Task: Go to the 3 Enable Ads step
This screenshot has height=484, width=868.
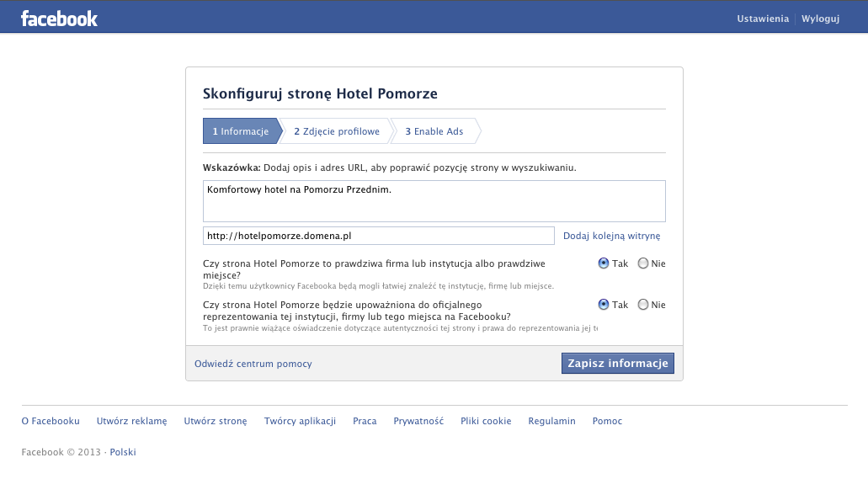Action: point(434,131)
